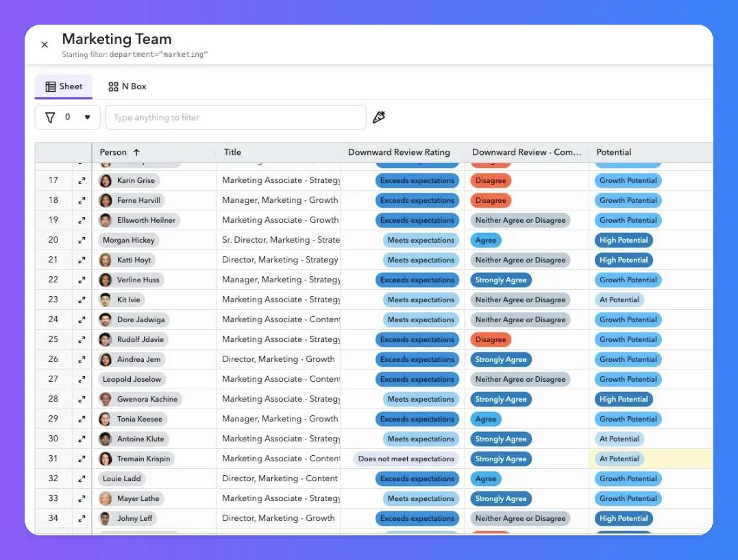Select the 'Downward Review - Com…' column header
This screenshot has height=560, width=738.
click(527, 152)
